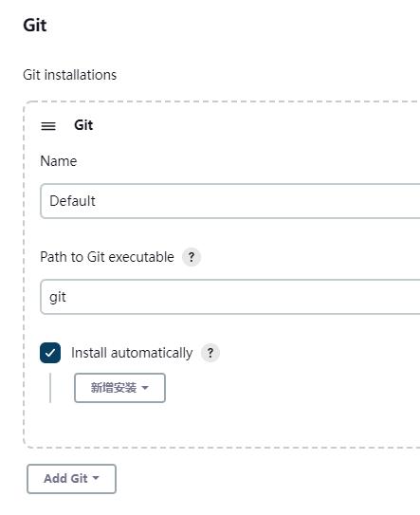Uncheck the Install automatically checkbox
Screen dimensions: 420x515
pos(50,353)
